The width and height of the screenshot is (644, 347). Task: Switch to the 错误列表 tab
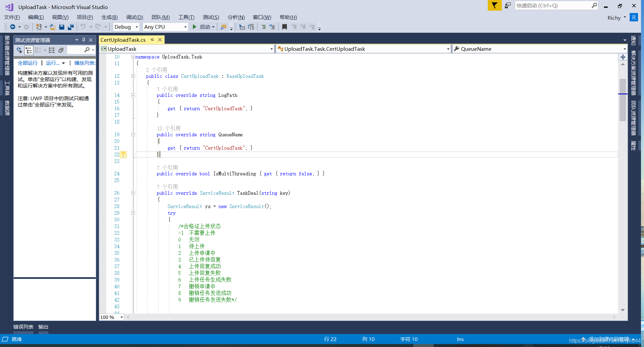point(23,327)
